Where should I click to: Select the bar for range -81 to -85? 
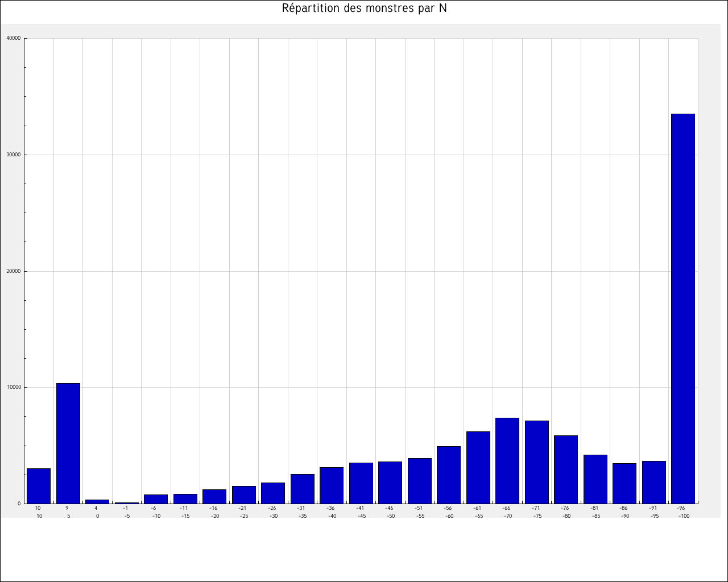(x=595, y=479)
